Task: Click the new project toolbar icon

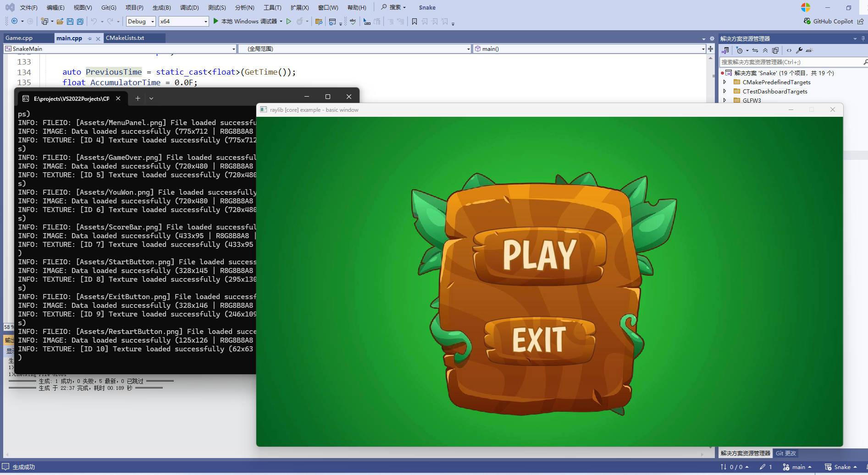Action: point(44,21)
